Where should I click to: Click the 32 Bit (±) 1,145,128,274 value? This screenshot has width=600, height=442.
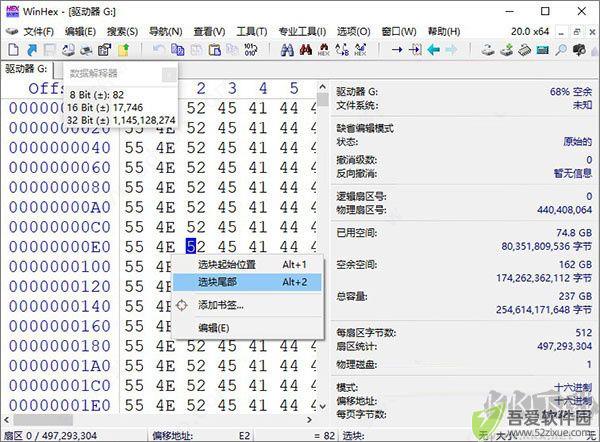pos(121,120)
